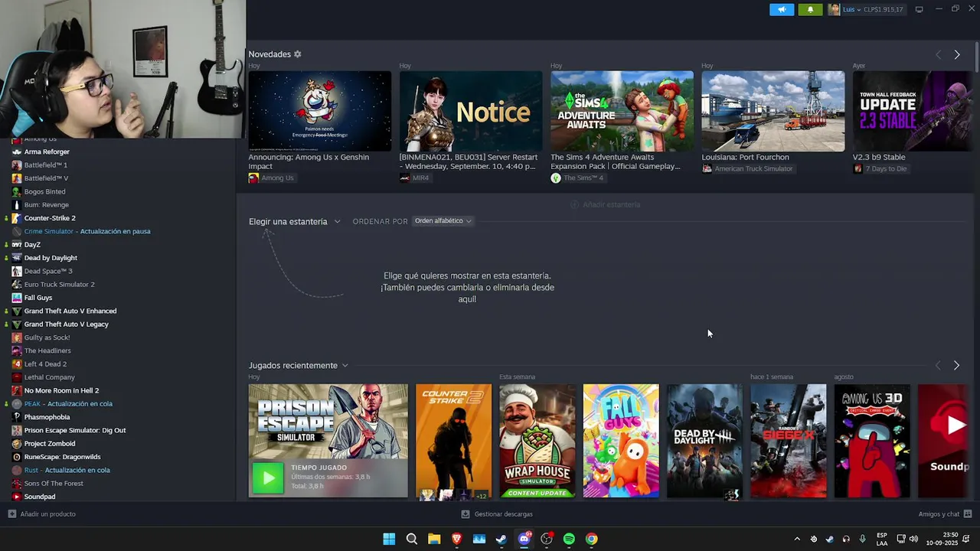Screen dimensions: 980x551
Task: Open the MIR4 server restart Notice
Action: [x=471, y=111]
